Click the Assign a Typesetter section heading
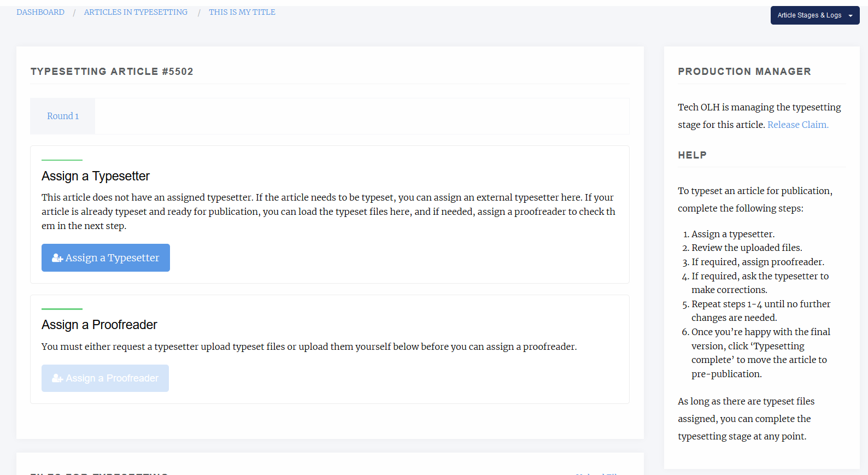This screenshot has width=868, height=475. tap(96, 176)
